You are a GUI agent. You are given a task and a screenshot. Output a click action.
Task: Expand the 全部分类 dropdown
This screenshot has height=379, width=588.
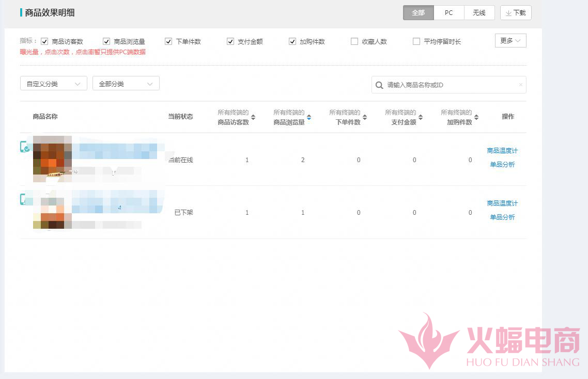pyautogui.click(x=126, y=84)
